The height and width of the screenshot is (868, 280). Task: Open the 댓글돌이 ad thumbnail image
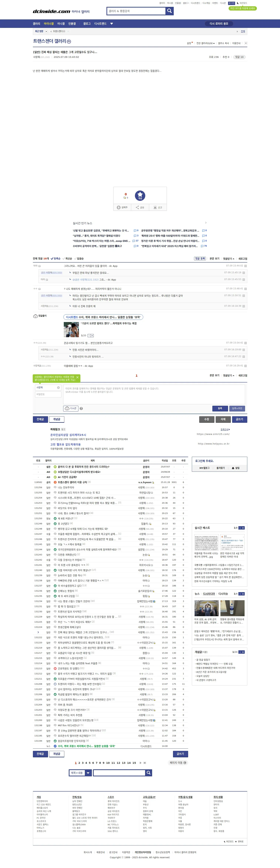tap(71, 330)
